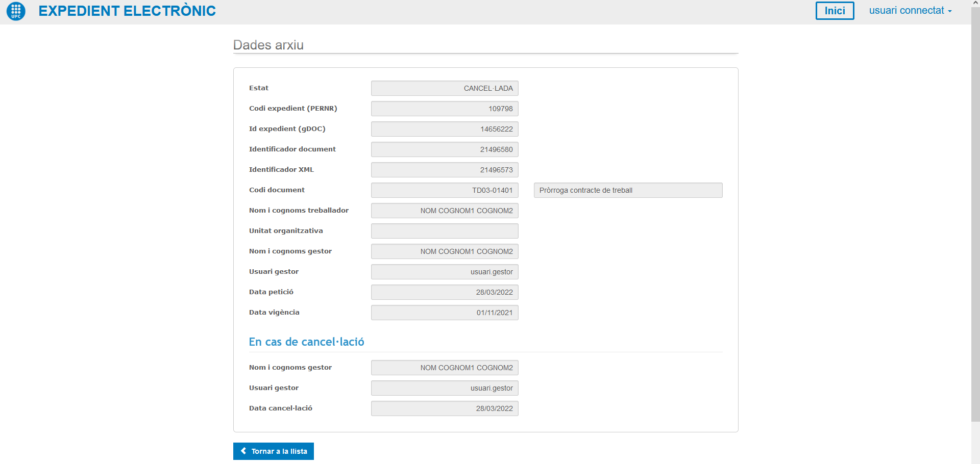Image resolution: width=980 pixels, height=464 pixels.
Task: Select the Estat field showing CANCEL·LADA
Action: point(445,88)
